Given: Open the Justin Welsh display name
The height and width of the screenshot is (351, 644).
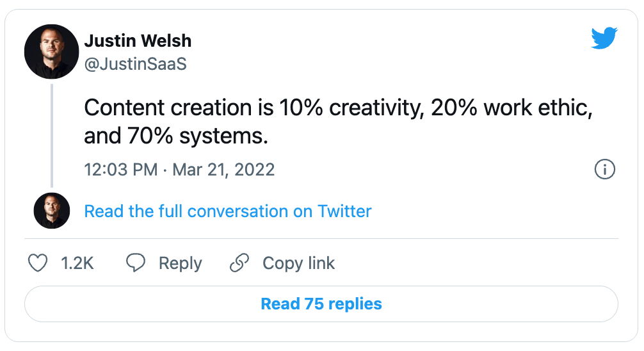Looking at the screenshot, I should coord(138,42).
